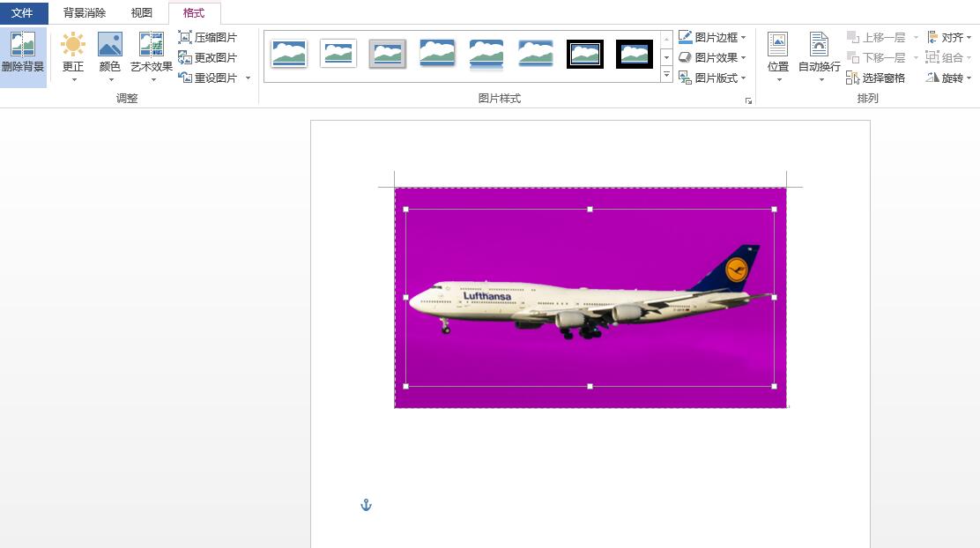The width and height of the screenshot is (980, 548).
Task: Click the bottom-right selection handle
Action: pyautogui.click(x=775, y=386)
